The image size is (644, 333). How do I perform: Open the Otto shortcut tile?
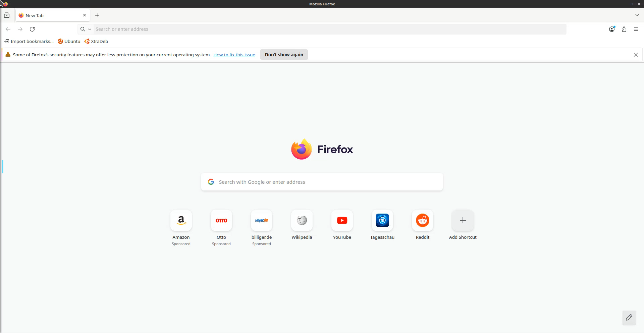221,221
